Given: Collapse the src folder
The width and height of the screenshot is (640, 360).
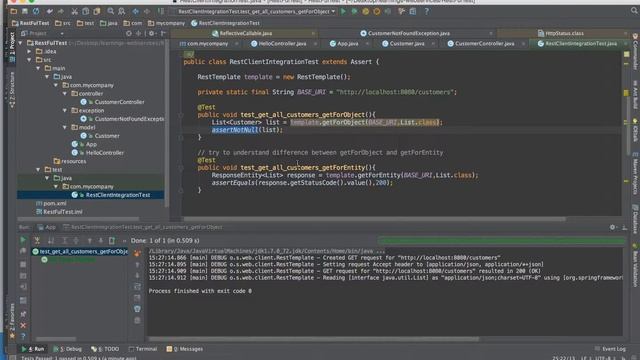Looking at the screenshot, I should (29, 60).
